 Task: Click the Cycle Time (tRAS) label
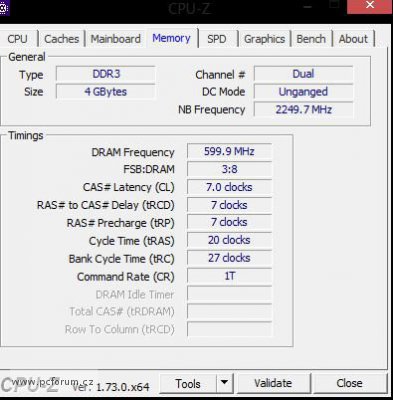(x=132, y=241)
